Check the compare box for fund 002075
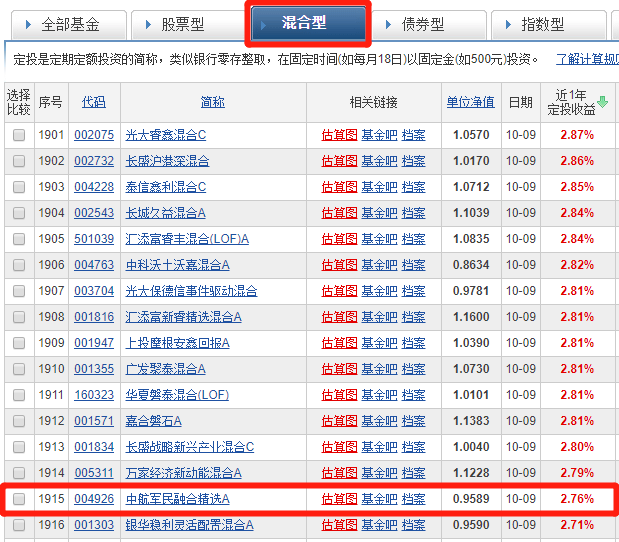 (x=19, y=135)
